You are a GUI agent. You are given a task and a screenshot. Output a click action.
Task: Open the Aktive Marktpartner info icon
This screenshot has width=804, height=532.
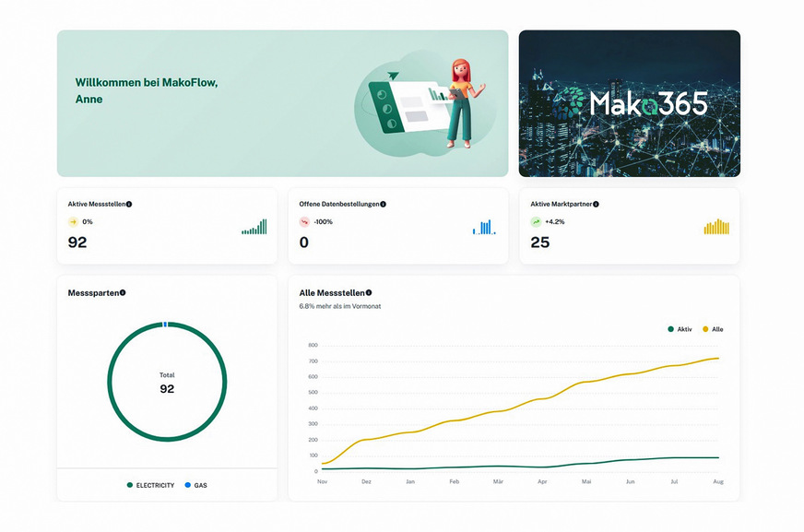596,204
